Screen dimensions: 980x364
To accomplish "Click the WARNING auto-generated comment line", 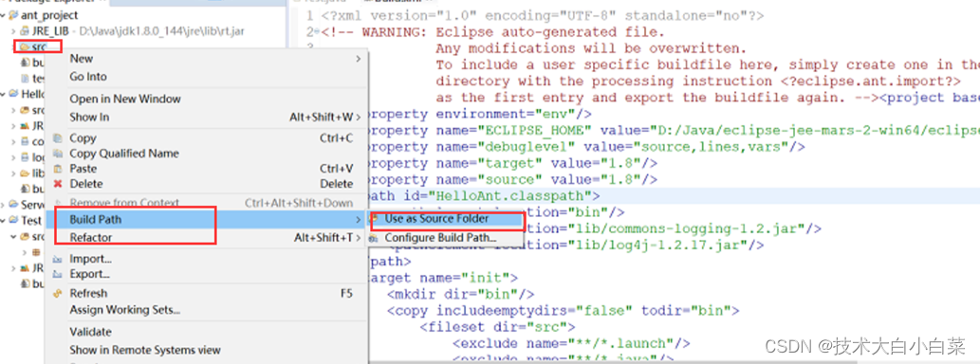I will (493, 31).
